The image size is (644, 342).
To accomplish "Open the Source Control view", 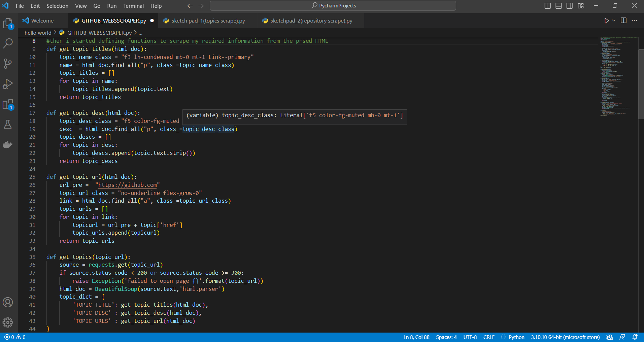I will click(8, 63).
